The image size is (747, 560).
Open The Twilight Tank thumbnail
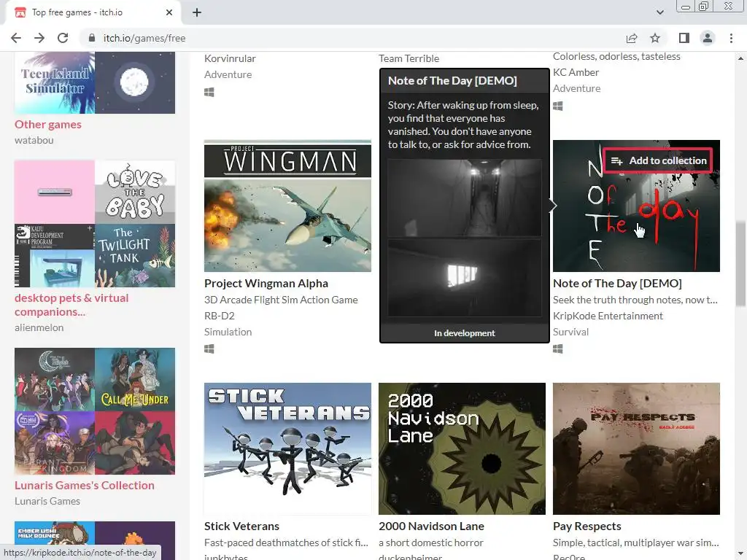point(135,256)
